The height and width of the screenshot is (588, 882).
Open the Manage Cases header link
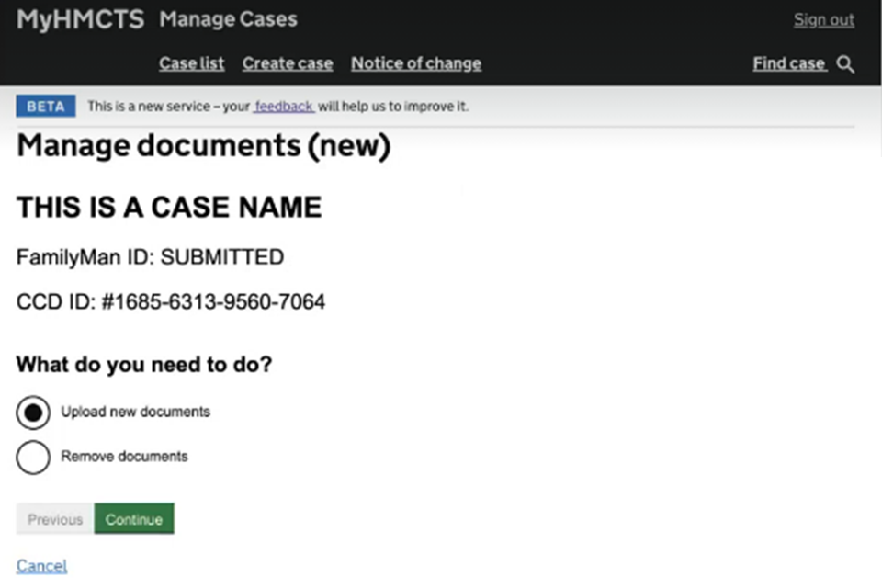(228, 19)
